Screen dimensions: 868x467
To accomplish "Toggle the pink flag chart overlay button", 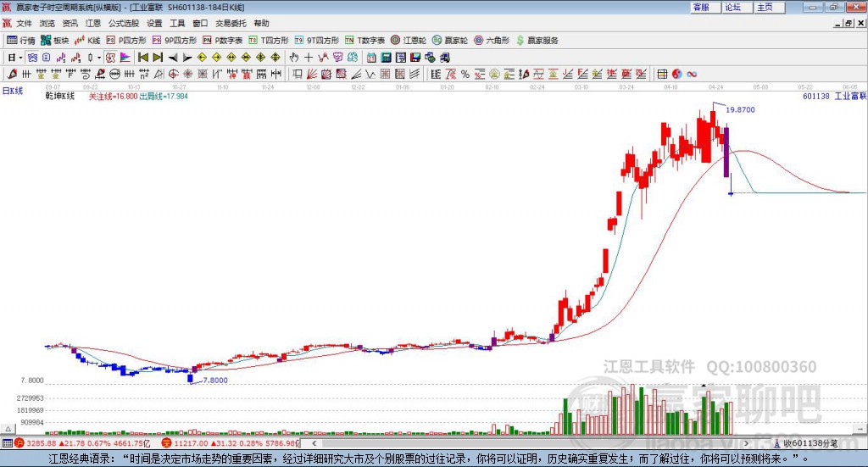I will click(x=125, y=58).
